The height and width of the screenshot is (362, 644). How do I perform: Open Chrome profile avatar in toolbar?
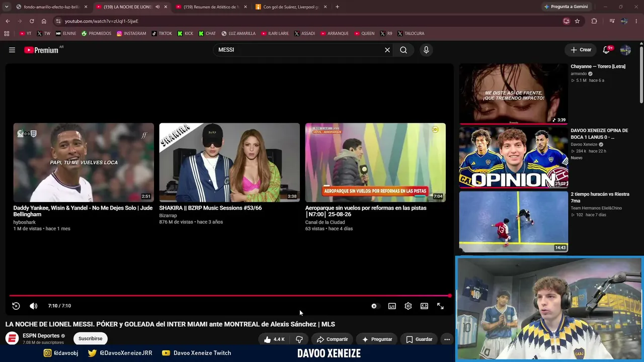(624, 21)
